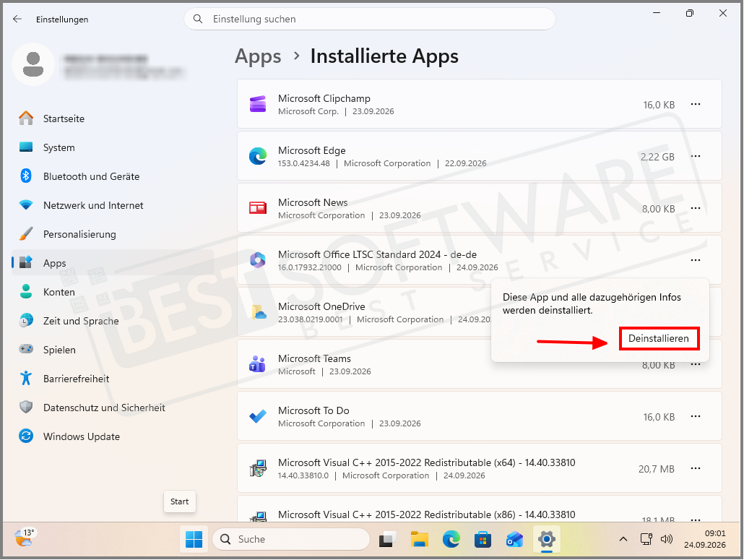The height and width of the screenshot is (560, 744).
Task: Select the Microsoft Clipchamp app name
Action: tap(324, 98)
